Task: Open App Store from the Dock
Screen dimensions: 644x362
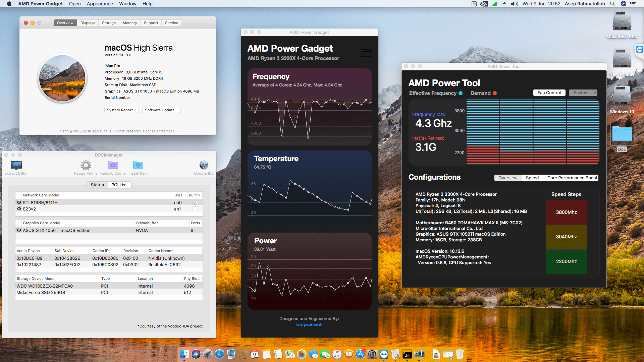Action: point(360,354)
